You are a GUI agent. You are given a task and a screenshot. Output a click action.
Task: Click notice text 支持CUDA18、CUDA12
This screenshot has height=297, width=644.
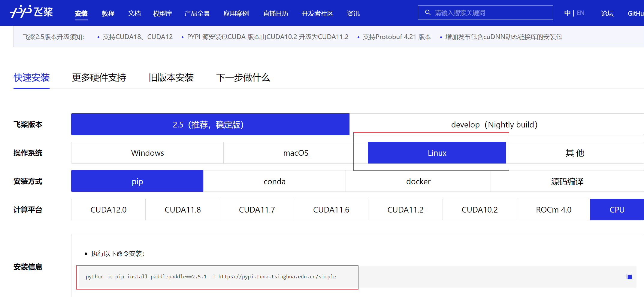(138, 37)
